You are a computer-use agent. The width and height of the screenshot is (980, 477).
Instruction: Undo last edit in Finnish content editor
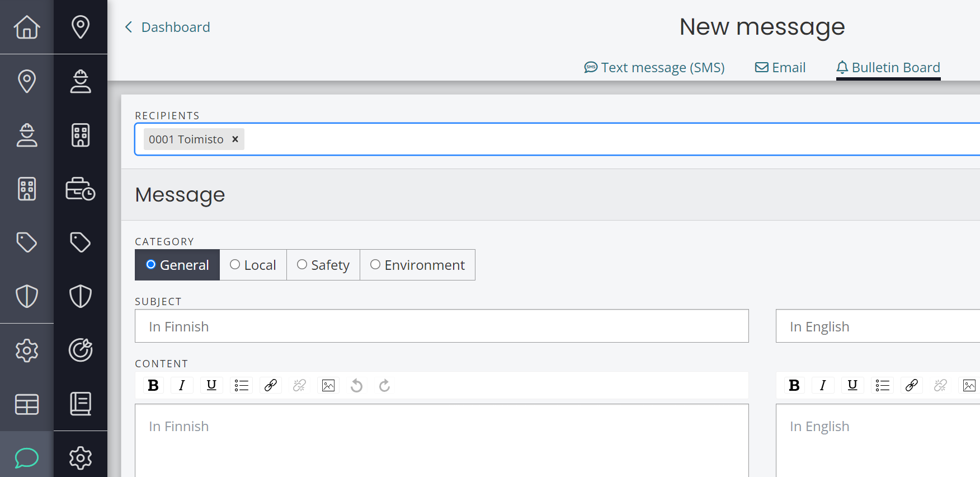click(356, 385)
